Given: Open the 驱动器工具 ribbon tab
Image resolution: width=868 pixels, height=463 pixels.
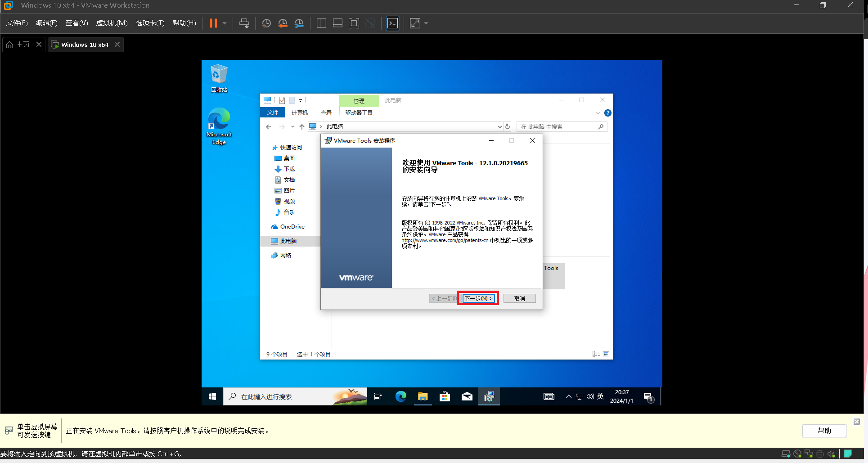Looking at the screenshot, I should point(359,112).
